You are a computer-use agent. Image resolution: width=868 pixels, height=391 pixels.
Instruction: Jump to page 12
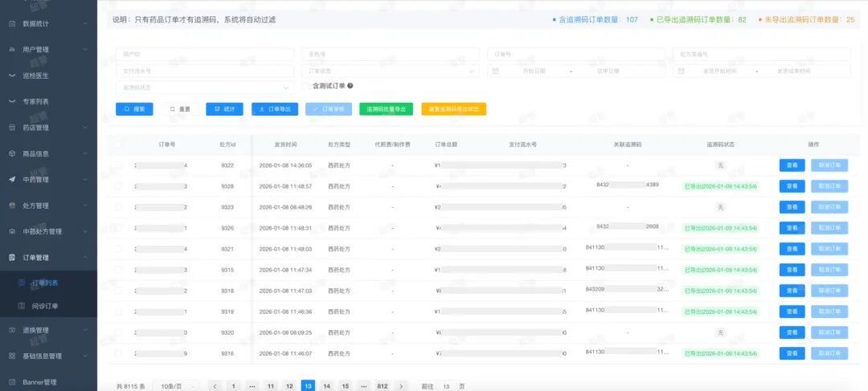click(x=289, y=386)
